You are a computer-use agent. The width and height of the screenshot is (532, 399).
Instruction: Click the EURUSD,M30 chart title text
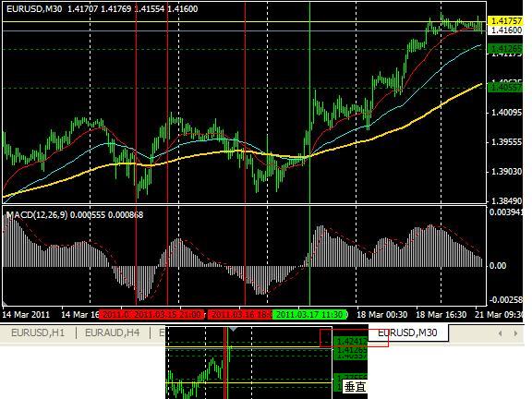pos(34,9)
